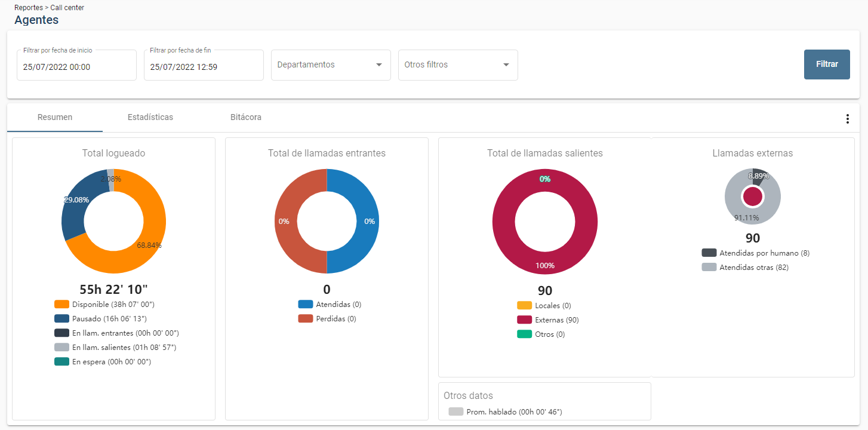Open the Otros filtros dropdown

(x=458, y=65)
